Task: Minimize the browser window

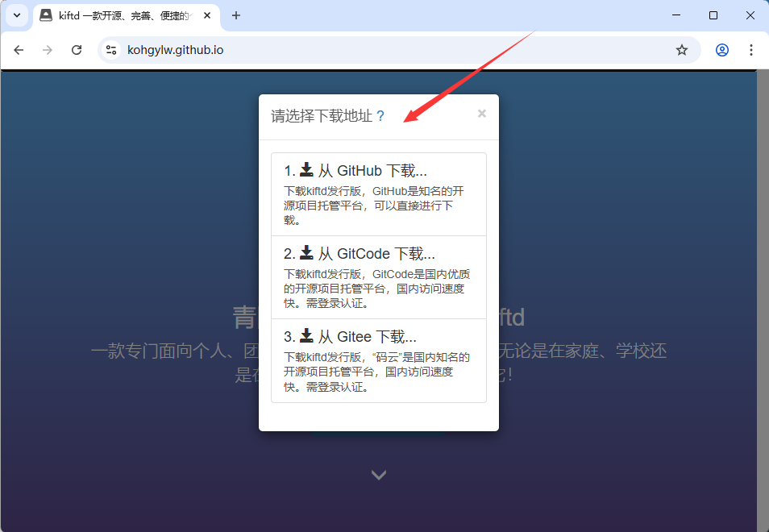Action: pos(676,15)
